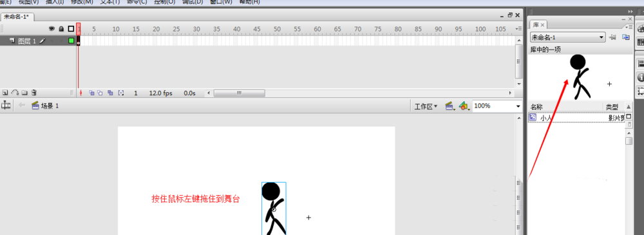
Task: Click the Add Motion Guide icon
Action: pyautogui.click(x=15, y=93)
